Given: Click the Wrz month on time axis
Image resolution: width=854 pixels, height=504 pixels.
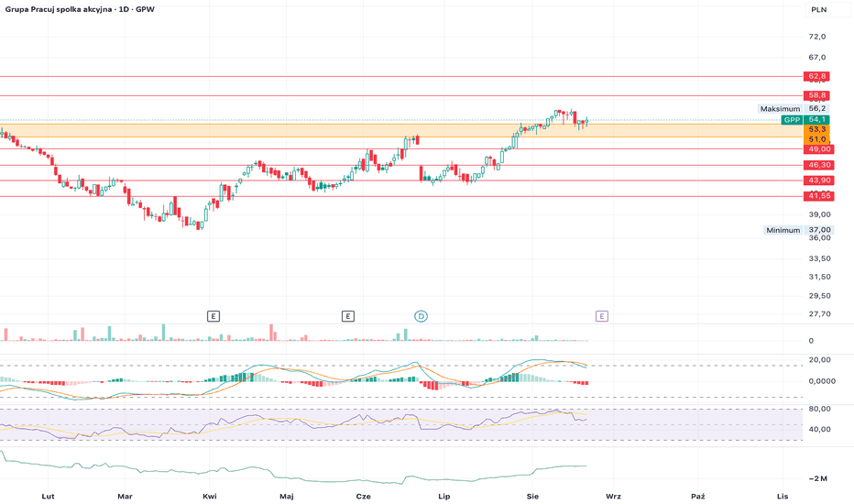Looking at the screenshot, I should 613,497.
